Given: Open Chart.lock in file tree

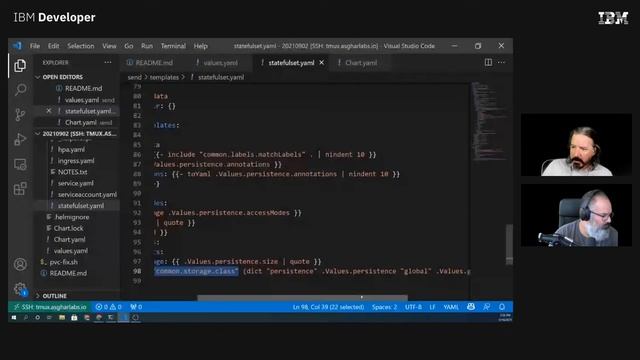Looking at the screenshot, I should pos(68,228).
